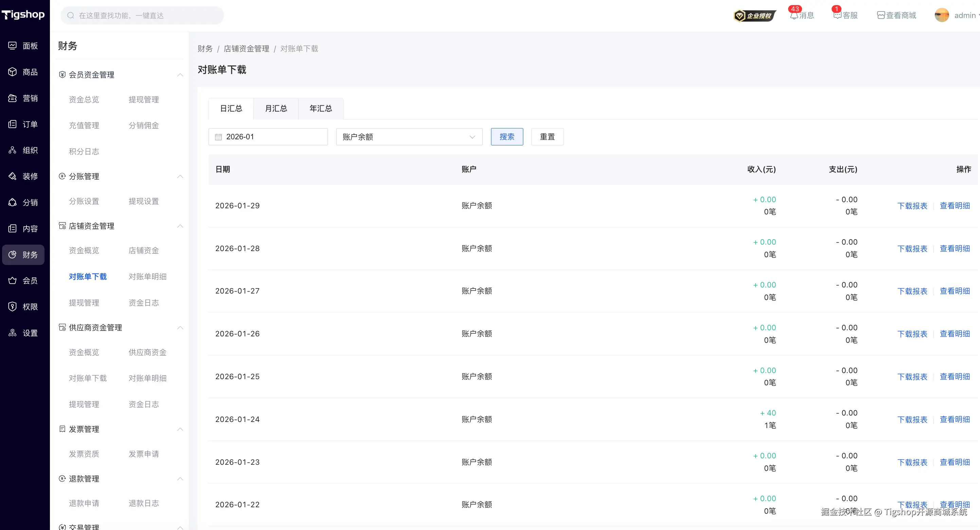Switch to the 月汇总 tab

276,109
